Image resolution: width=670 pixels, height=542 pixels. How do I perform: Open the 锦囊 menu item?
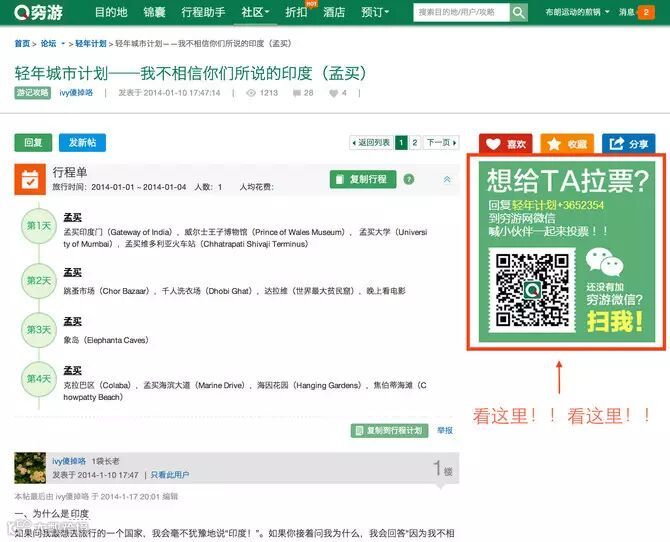coord(154,12)
